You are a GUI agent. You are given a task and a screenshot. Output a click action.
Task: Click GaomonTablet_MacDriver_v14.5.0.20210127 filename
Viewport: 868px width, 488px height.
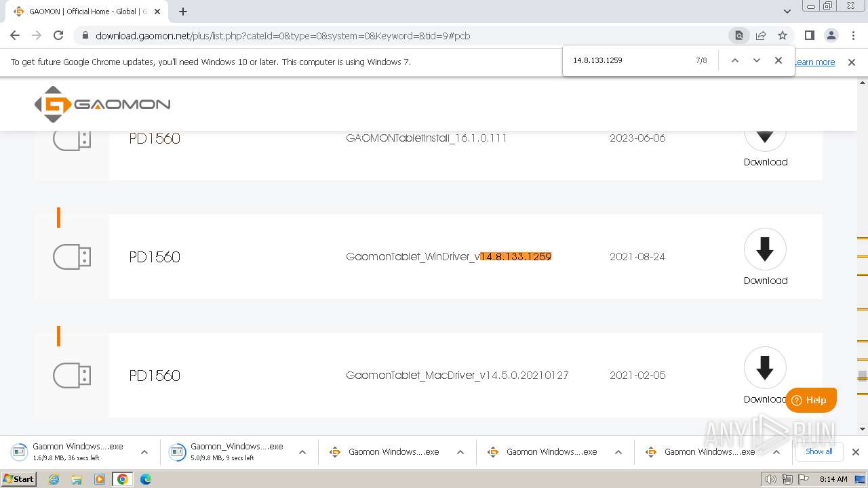pos(457,375)
